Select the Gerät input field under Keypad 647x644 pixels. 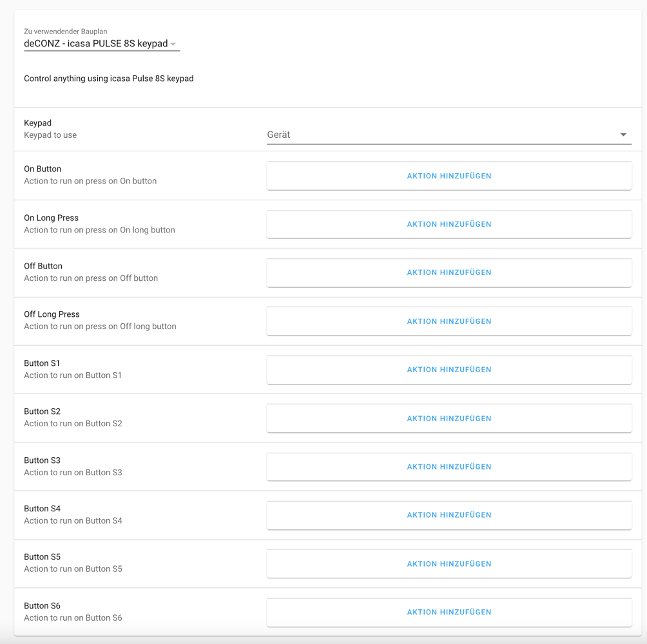[387, 135]
